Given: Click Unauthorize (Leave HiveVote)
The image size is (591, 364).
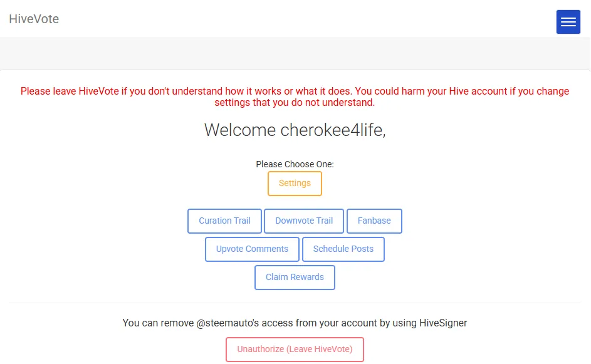Looking at the screenshot, I should [x=295, y=350].
